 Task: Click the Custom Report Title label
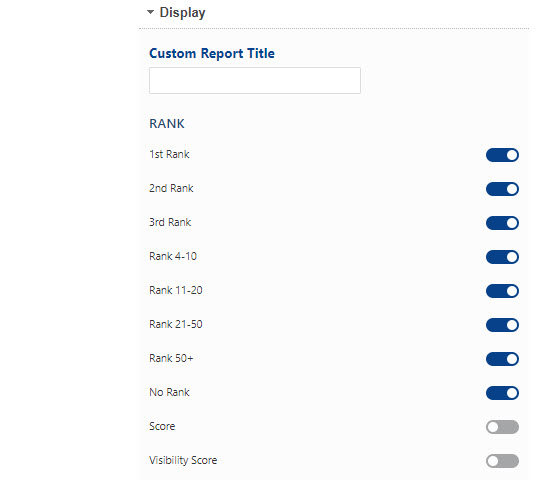(x=212, y=53)
